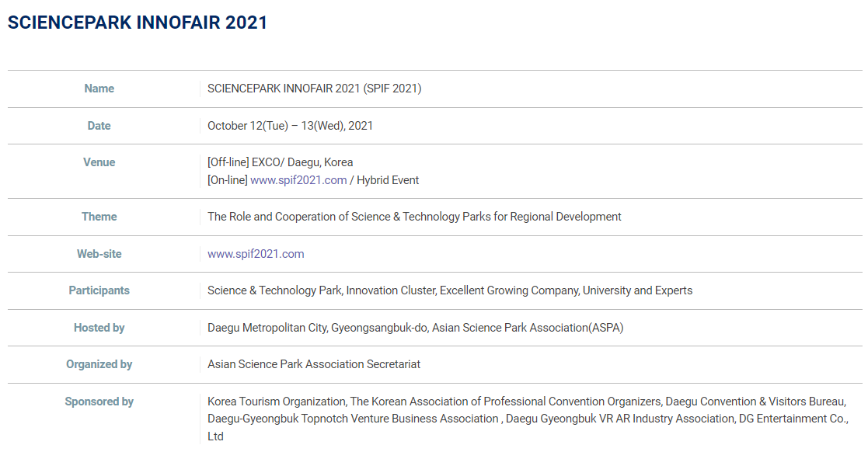868x452 pixels.
Task: Select the event name ending in (SPIF 2021)
Action: (314, 89)
